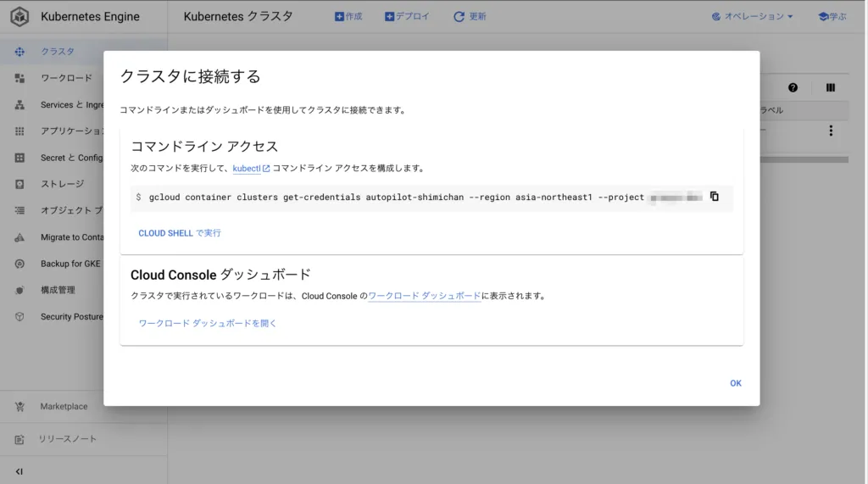Expand the オペレーション dropdown
Viewport: 868px width, 484px height.
(x=753, y=17)
